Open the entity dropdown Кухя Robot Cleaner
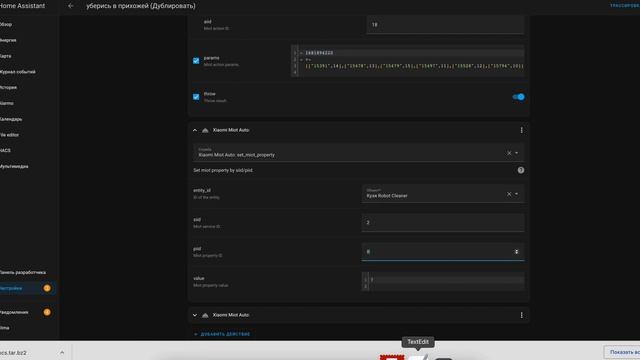 click(517, 194)
